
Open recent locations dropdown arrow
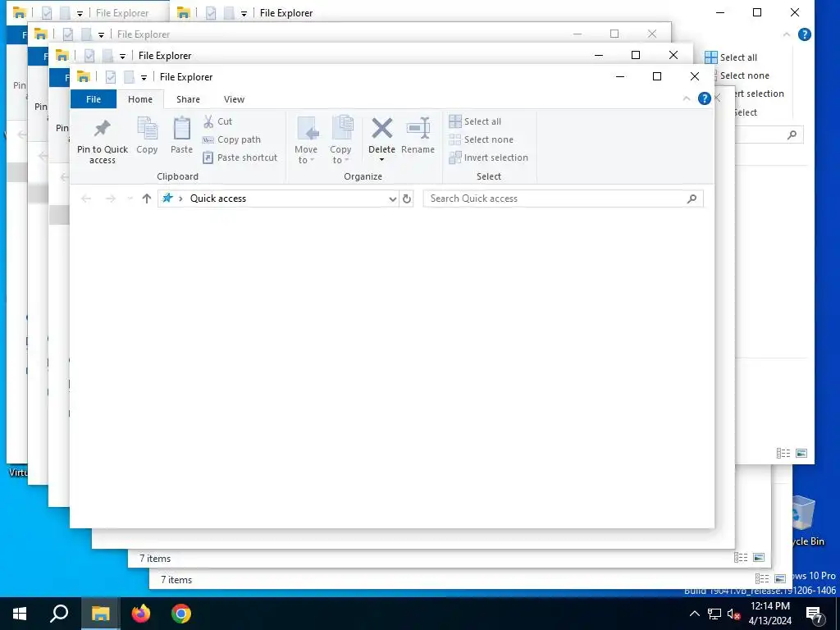coord(130,199)
